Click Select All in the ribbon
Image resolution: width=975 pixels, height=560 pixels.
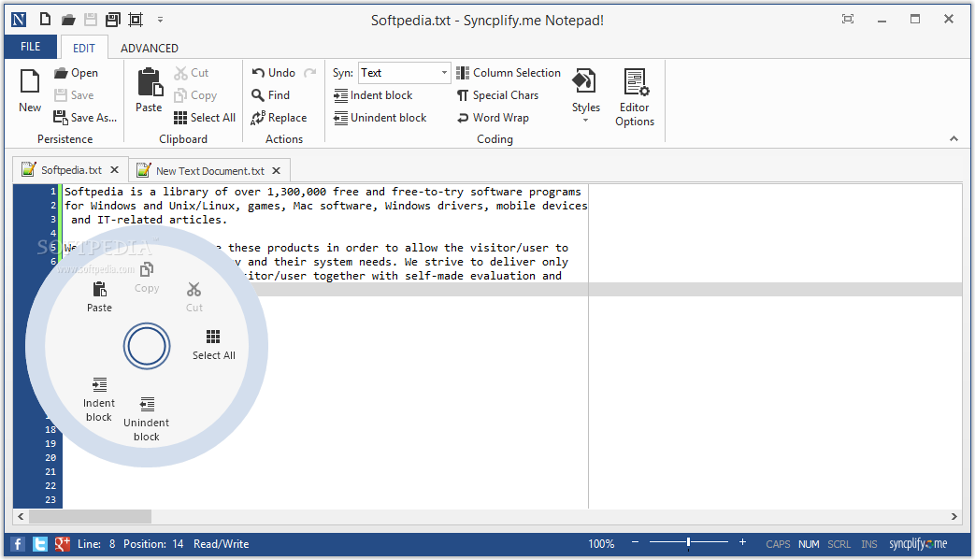pos(205,118)
